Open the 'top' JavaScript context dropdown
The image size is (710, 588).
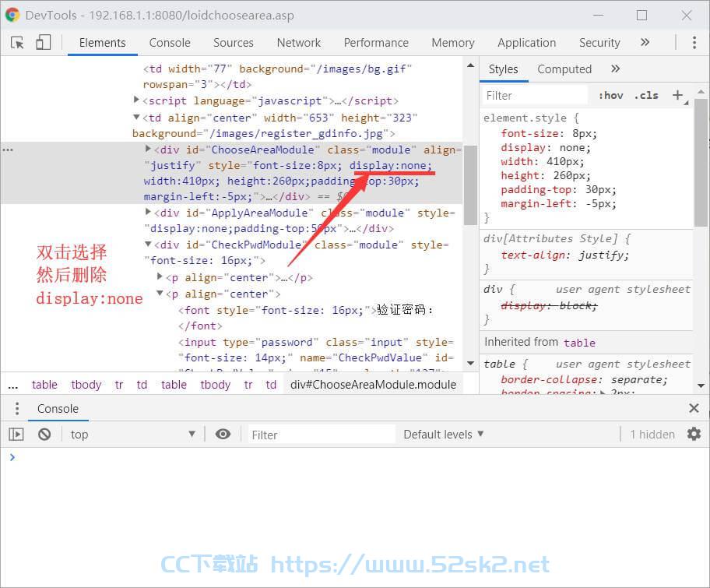click(x=132, y=435)
